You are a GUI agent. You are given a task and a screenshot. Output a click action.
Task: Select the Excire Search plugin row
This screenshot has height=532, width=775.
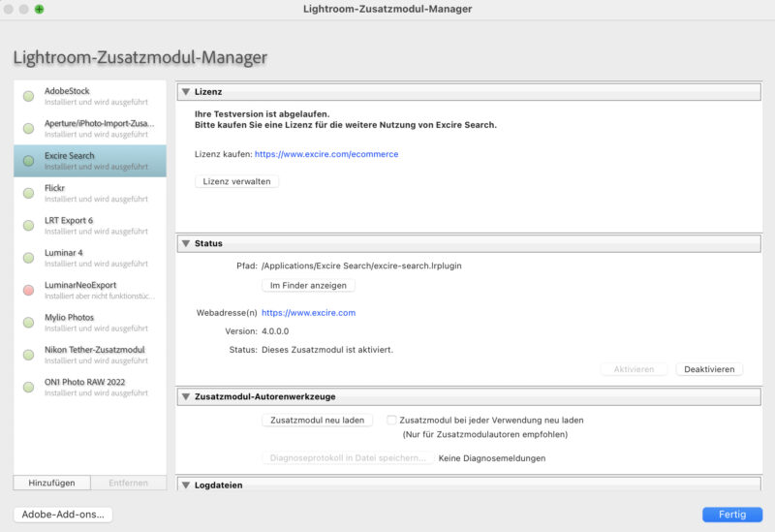click(90, 161)
